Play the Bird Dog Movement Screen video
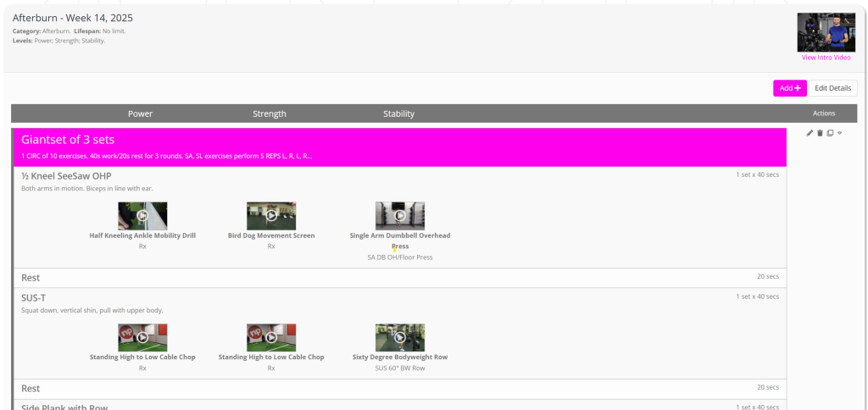This screenshot has height=410, width=868. click(x=271, y=216)
